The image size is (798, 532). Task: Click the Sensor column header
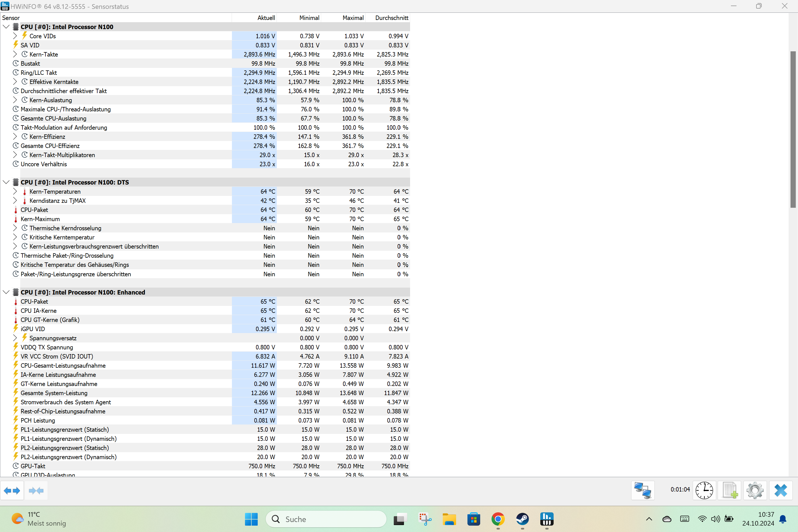(x=116, y=18)
